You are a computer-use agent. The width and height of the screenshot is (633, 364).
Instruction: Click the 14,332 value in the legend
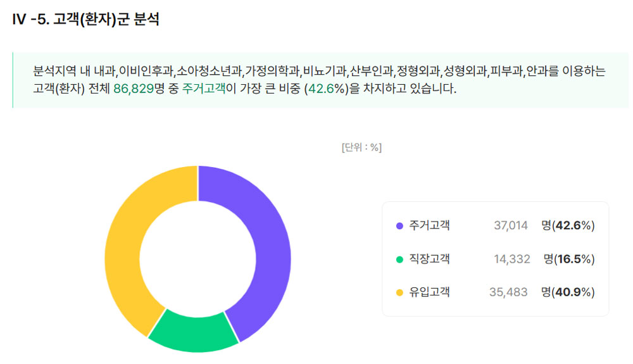pyautogui.click(x=512, y=259)
